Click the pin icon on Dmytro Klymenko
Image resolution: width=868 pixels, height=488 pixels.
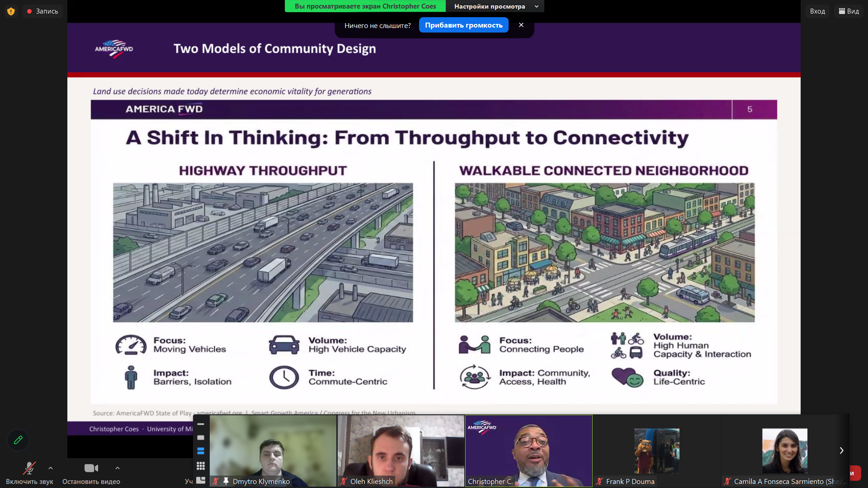226,481
